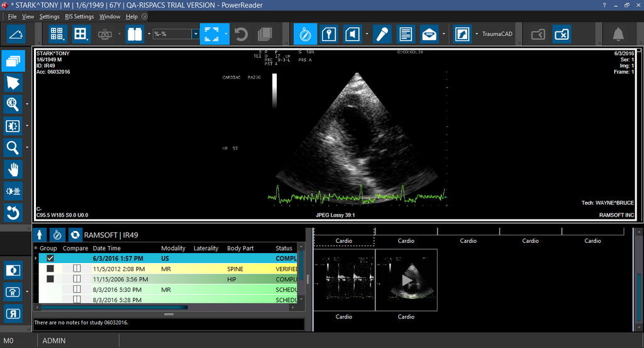Click the invert image tool icon
The image size is (644, 348).
[x=13, y=270]
